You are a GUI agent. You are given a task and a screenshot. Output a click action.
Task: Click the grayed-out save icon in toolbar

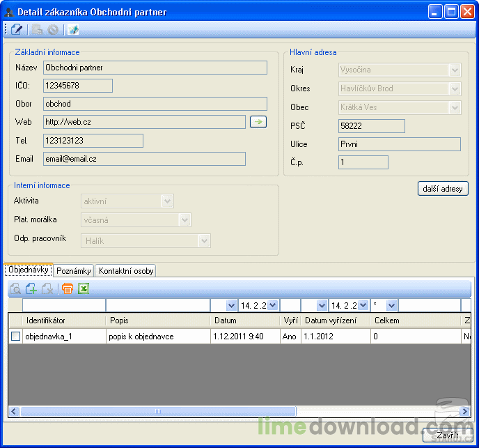37,29
